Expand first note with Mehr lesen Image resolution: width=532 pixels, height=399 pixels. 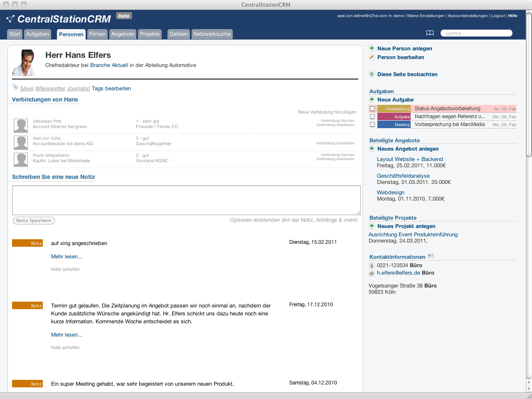click(x=66, y=257)
